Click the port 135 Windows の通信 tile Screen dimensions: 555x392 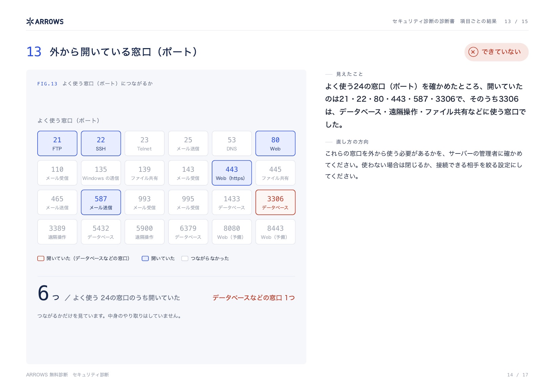(x=101, y=173)
